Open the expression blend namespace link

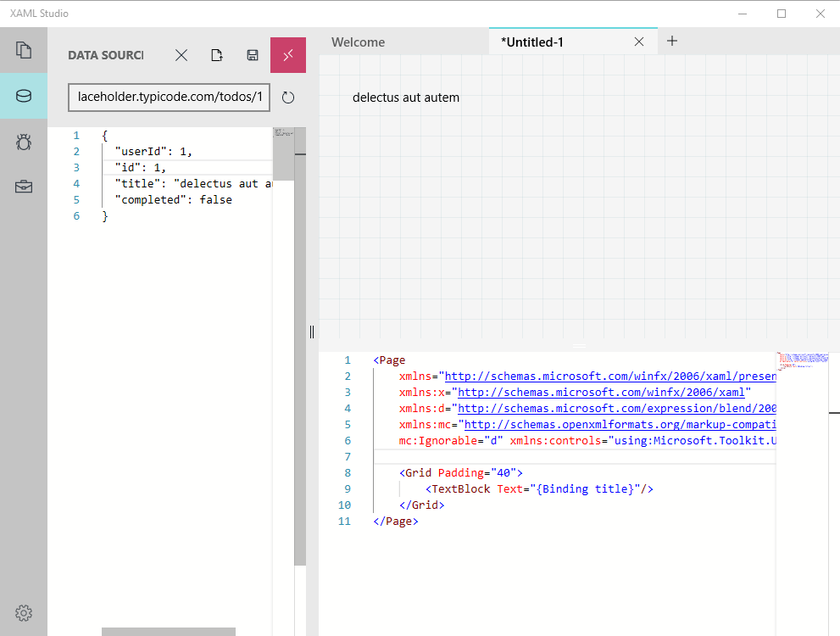(x=616, y=408)
